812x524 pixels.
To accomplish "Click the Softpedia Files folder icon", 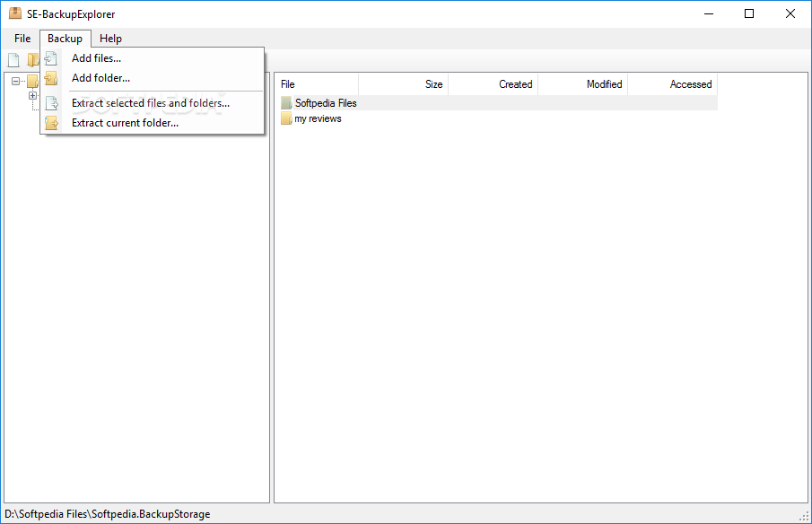I will click(x=286, y=103).
